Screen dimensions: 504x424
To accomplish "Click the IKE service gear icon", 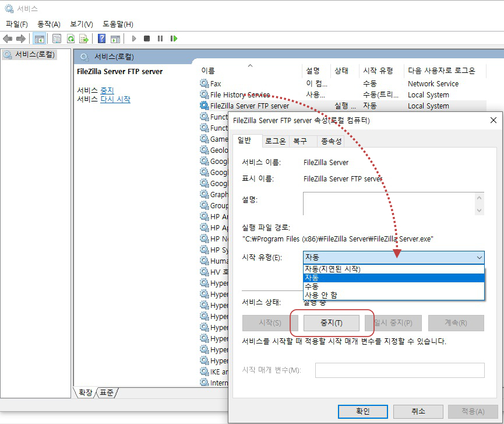I will pos(204,372).
